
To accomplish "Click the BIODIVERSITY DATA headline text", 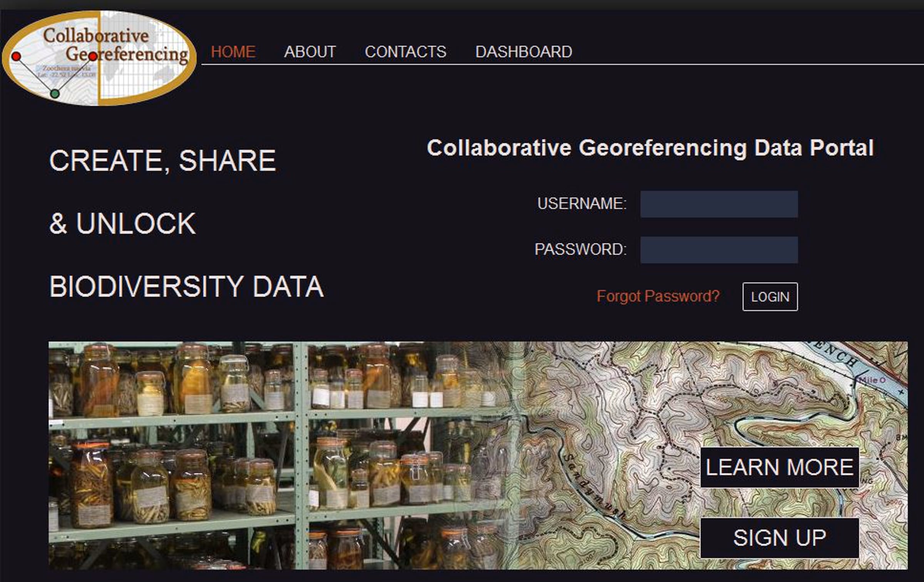I will pyautogui.click(x=186, y=287).
